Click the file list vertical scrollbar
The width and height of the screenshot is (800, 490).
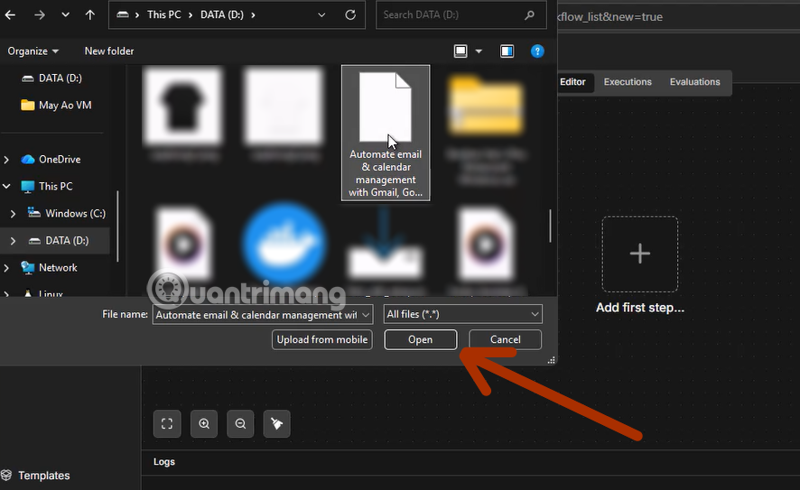[x=550, y=226]
